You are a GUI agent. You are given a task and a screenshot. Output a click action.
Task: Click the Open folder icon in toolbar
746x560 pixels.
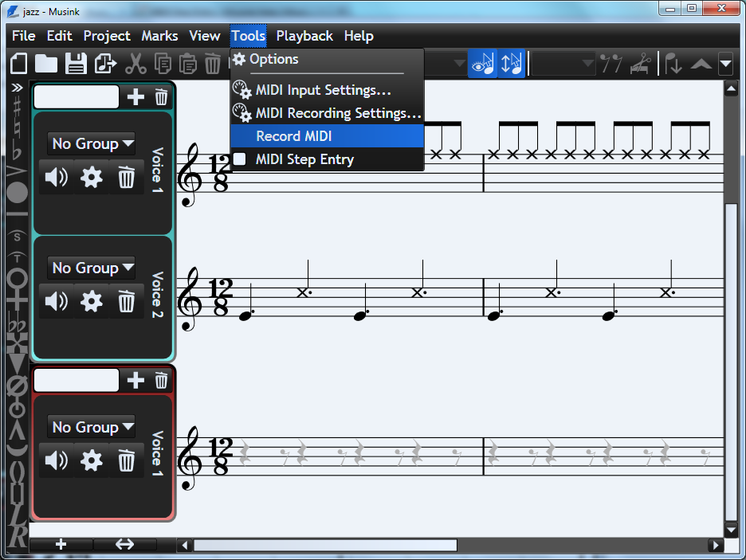coord(46,64)
